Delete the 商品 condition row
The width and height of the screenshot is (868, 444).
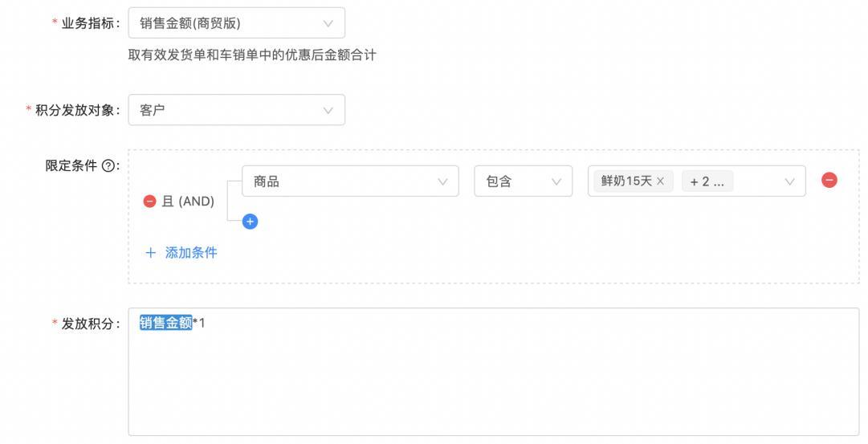pyautogui.click(x=829, y=181)
